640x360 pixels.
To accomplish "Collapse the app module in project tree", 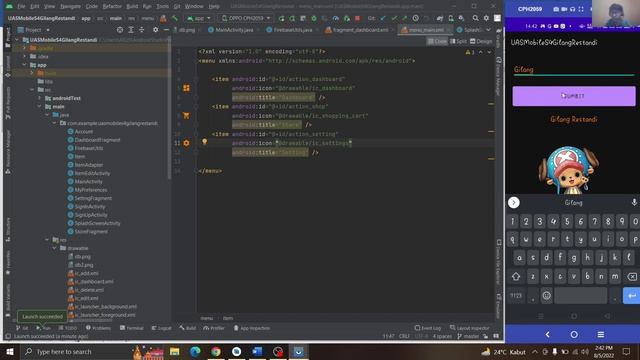I will coord(25,65).
